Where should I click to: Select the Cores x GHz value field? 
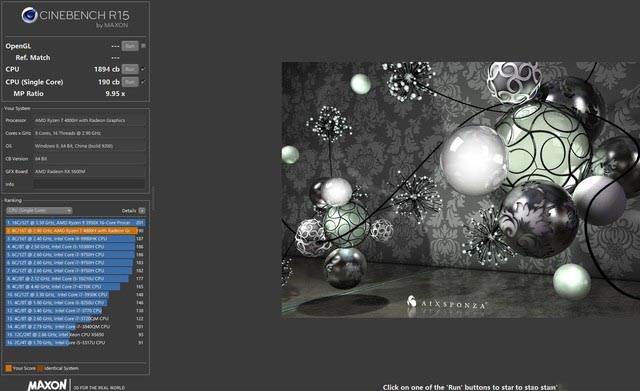pyautogui.click(x=89, y=133)
